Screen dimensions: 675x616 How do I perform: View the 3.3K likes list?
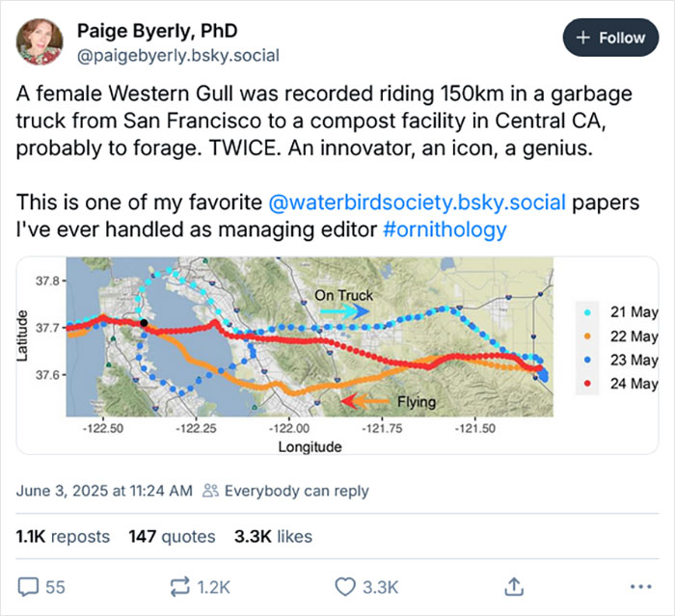(x=277, y=536)
